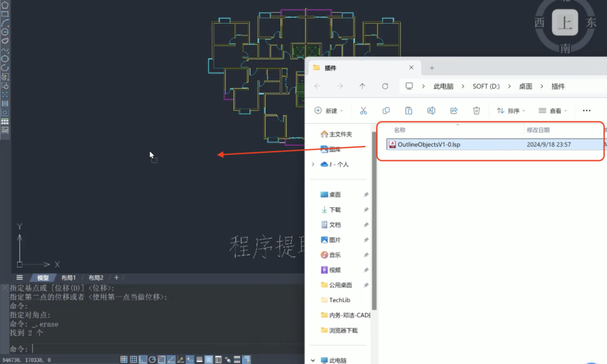
Task: Click SOFT (D:) in the address breadcrumb
Action: [486, 87]
